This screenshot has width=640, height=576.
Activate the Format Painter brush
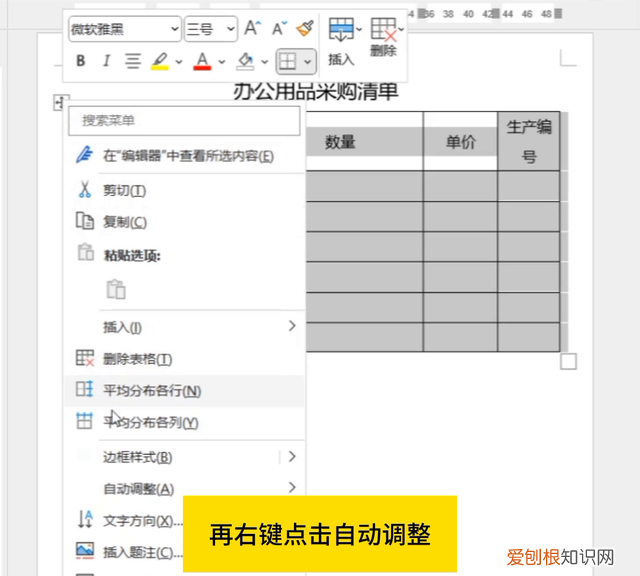click(305, 28)
